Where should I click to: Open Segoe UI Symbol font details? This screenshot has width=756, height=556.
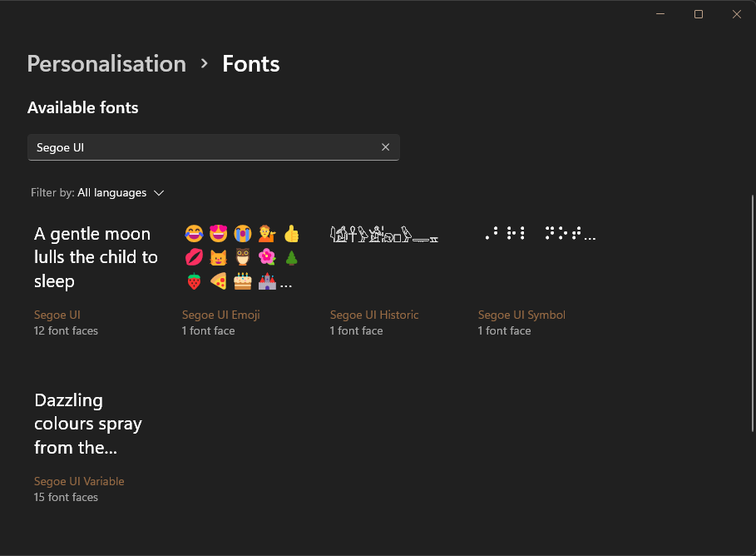pyautogui.click(x=521, y=315)
